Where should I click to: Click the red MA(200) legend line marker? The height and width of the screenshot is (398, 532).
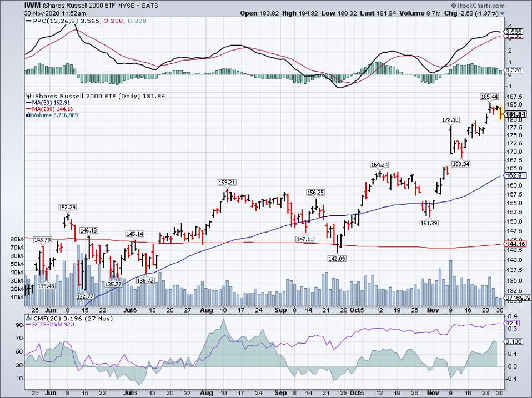(28, 109)
